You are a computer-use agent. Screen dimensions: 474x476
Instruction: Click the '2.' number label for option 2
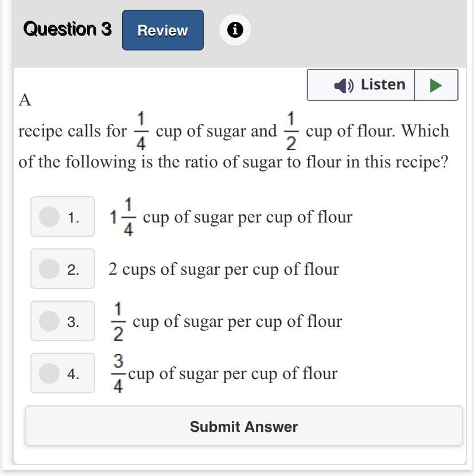73,270
